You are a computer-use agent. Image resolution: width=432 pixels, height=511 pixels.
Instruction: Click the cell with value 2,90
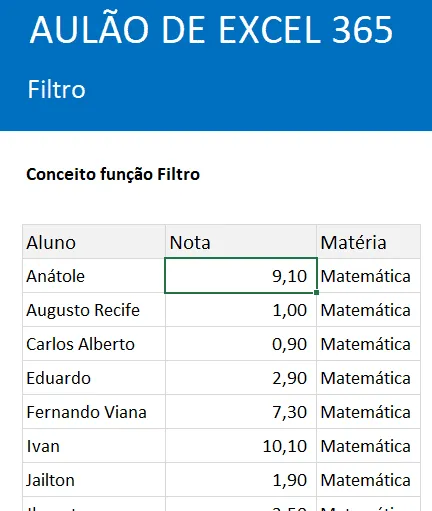[x=241, y=378]
